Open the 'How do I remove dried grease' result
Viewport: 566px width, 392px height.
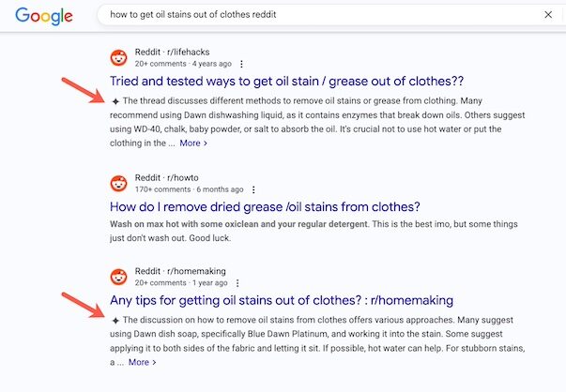pos(265,206)
